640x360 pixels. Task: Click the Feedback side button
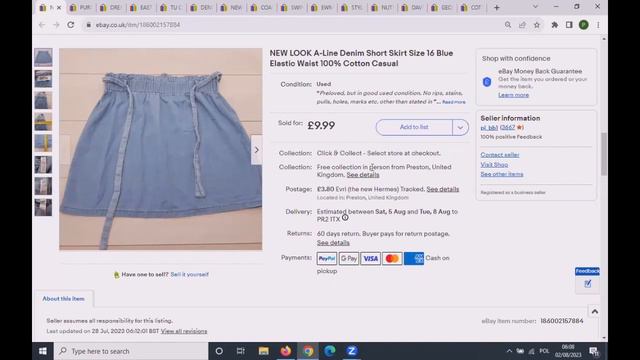click(587, 271)
